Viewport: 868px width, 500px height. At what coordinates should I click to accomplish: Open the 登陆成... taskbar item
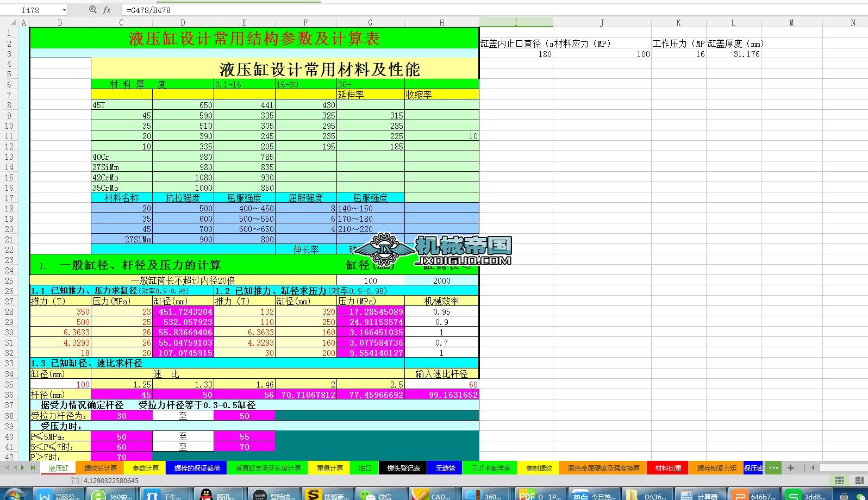point(272,495)
